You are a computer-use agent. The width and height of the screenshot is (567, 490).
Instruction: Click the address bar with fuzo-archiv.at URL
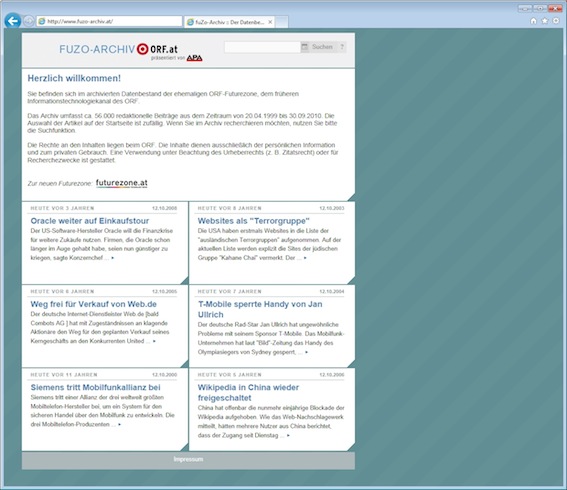click(109, 21)
